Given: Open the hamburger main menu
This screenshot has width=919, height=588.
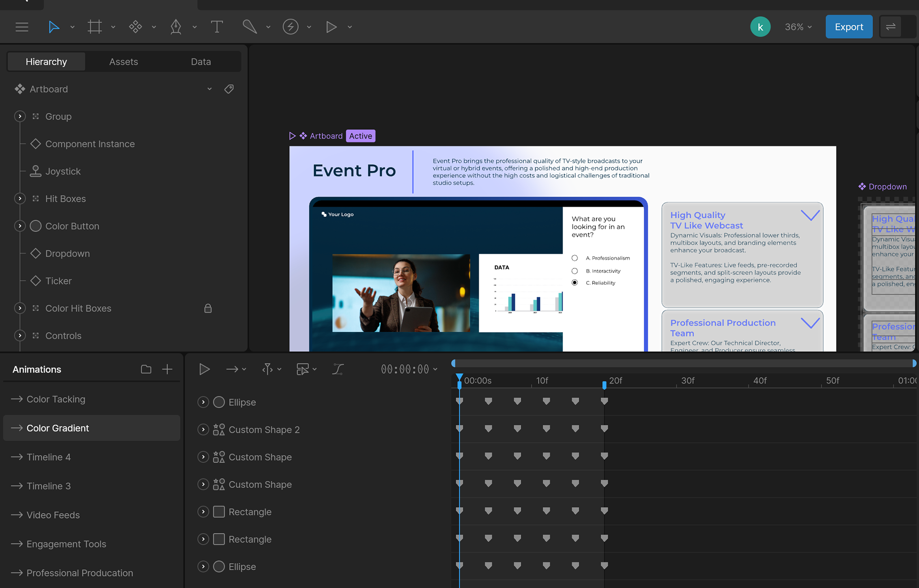Looking at the screenshot, I should [22, 27].
